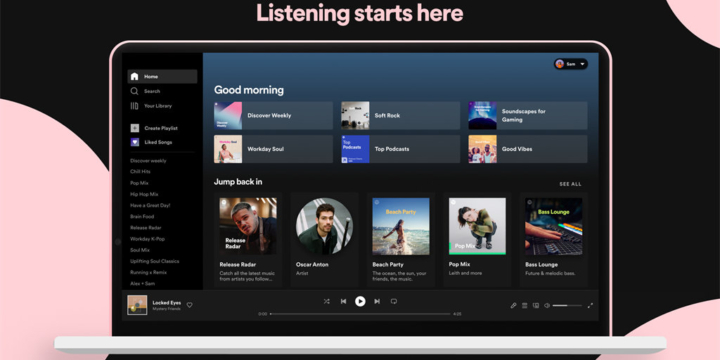The width and height of the screenshot is (720, 360).
Task: Adjust the volume slider
Action: pos(567,305)
